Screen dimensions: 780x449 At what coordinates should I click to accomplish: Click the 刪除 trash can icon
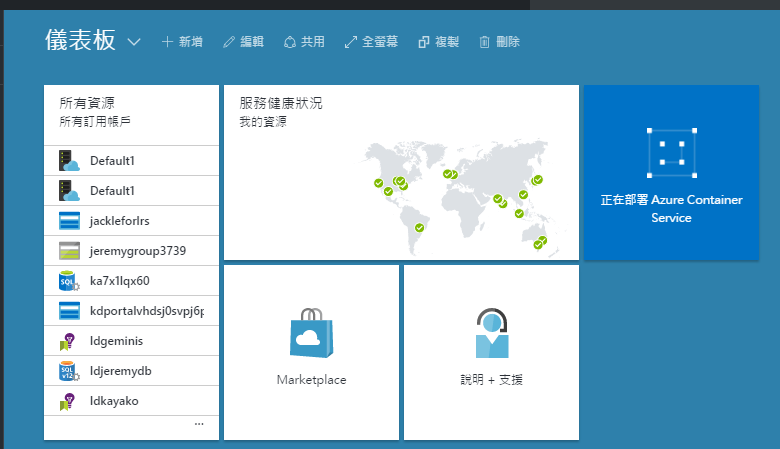point(485,42)
